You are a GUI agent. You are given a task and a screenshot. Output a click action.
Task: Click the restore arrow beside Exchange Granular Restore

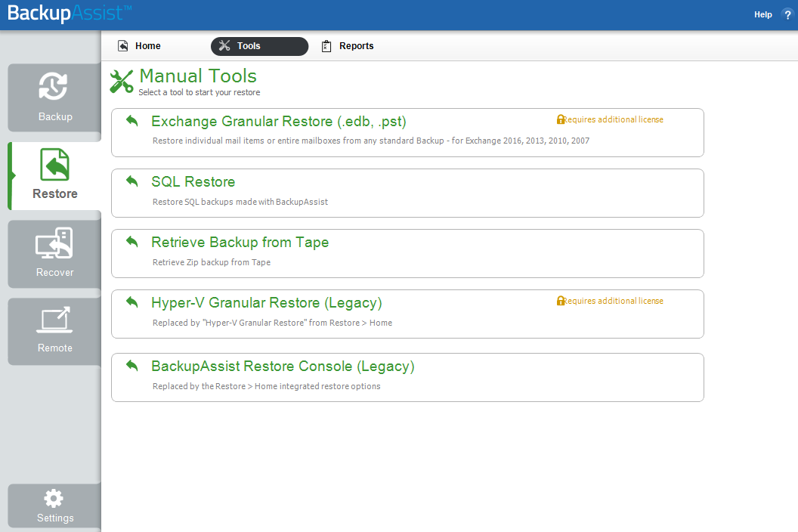[132, 121]
